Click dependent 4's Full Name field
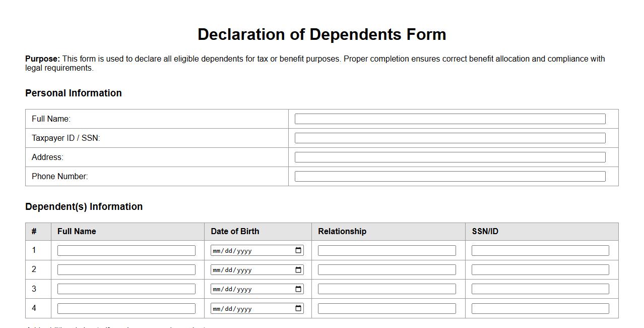 click(126, 308)
